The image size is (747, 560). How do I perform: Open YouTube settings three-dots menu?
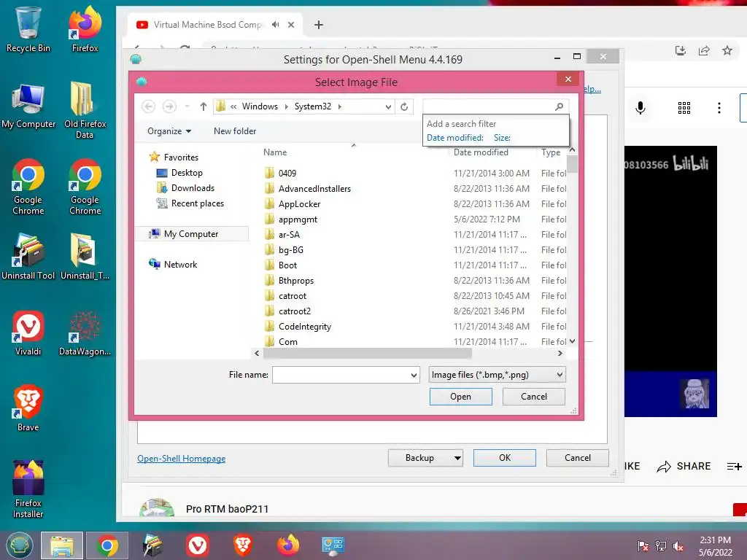[719, 108]
